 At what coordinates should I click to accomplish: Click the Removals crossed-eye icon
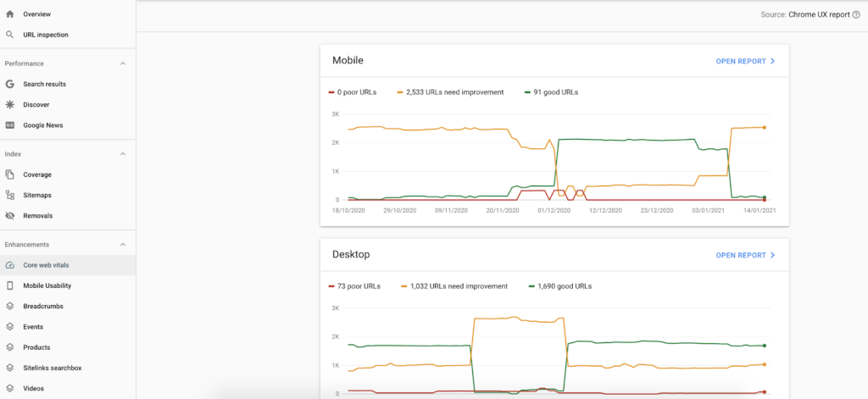tap(9, 216)
